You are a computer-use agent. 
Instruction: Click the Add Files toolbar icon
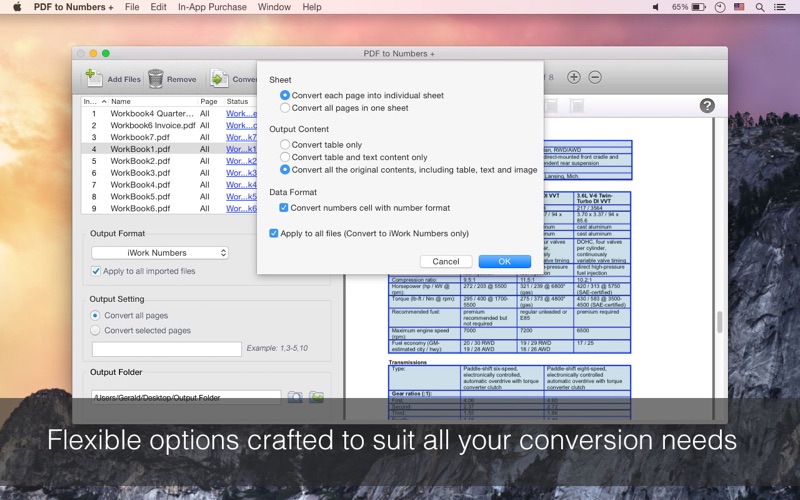94,78
